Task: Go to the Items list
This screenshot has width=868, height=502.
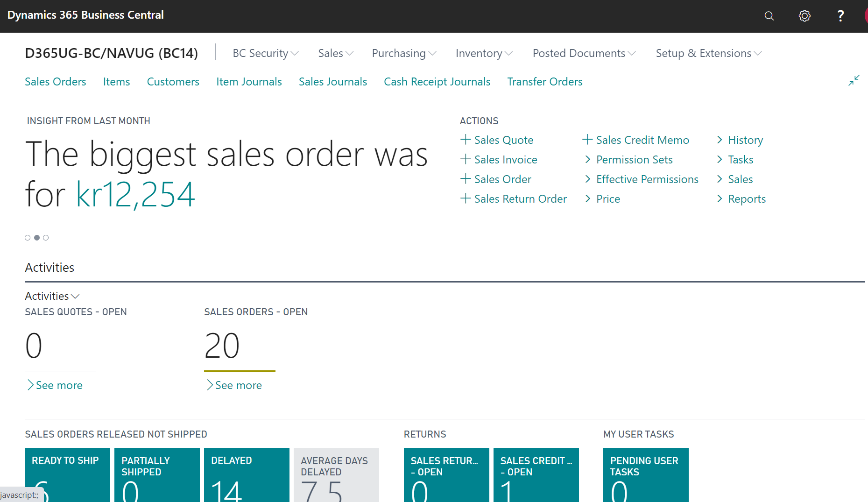Action: [117, 82]
